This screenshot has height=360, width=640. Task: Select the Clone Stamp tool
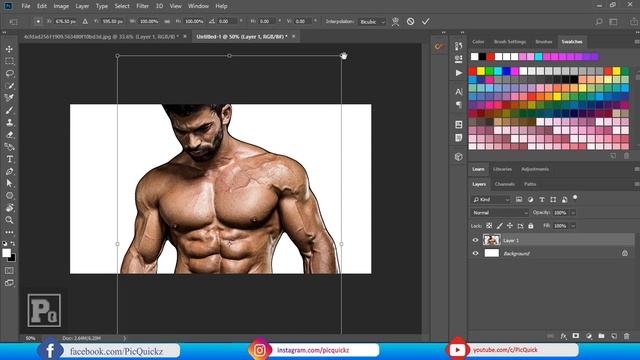9,122
